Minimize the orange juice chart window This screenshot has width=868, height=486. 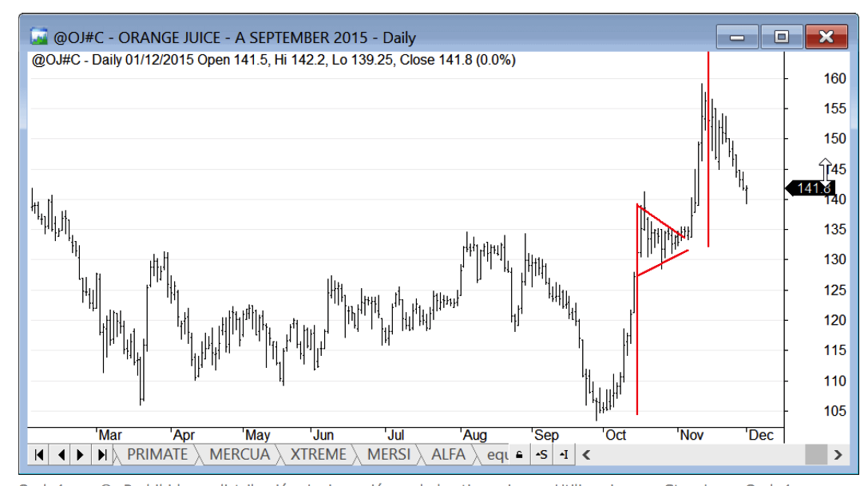point(736,37)
